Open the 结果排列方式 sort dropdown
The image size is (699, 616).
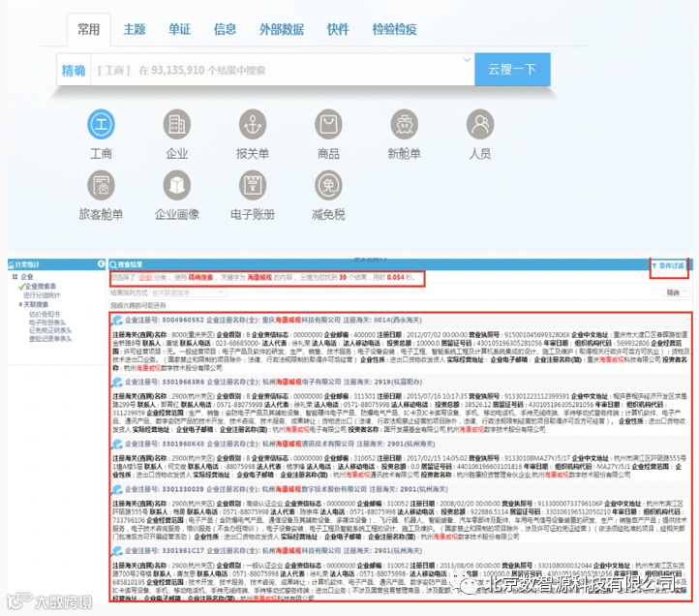coord(188,293)
